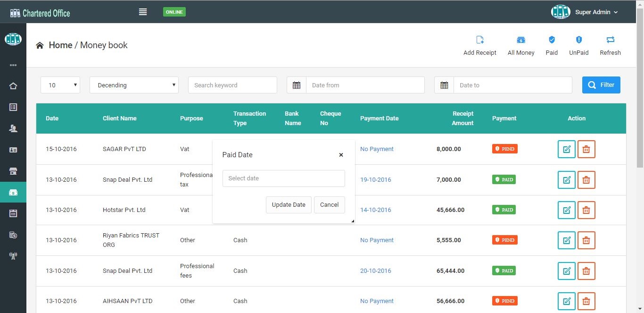Screen dimensions: 644x313
Task: Open the coins icon in sidebar
Action: coord(13,235)
